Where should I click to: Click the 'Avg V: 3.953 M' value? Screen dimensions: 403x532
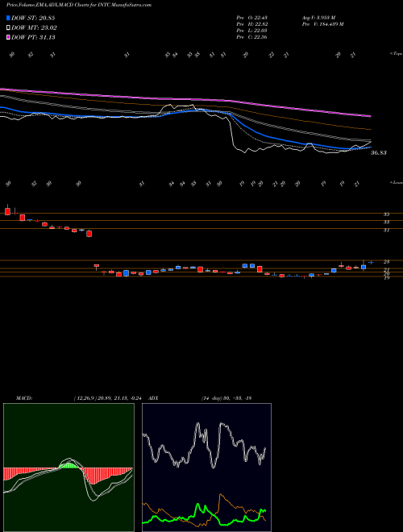tap(318, 18)
